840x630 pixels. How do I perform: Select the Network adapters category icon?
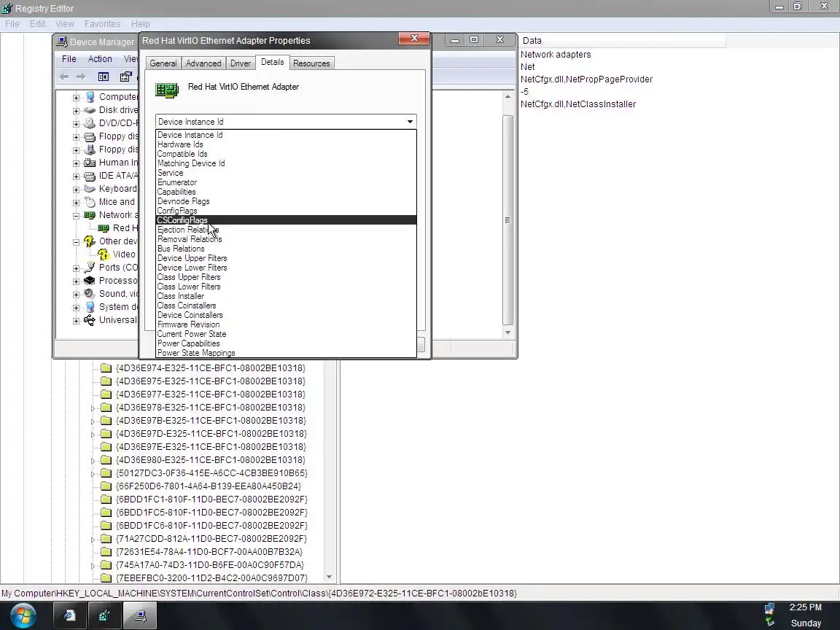[x=90, y=215]
